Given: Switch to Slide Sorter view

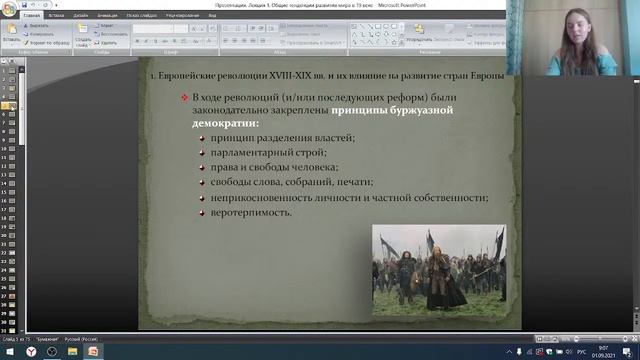Looking at the screenshot, I should click(x=547, y=339).
